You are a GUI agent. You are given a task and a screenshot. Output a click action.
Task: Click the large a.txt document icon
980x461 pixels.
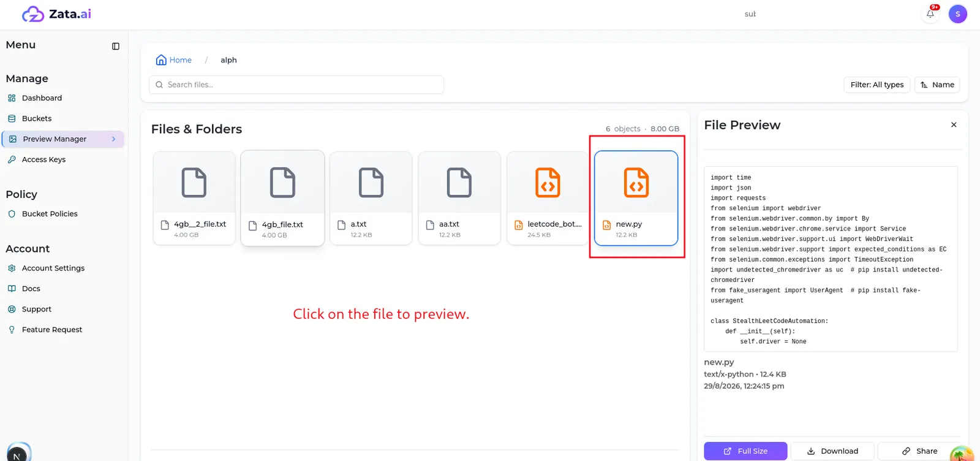point(371,183)
